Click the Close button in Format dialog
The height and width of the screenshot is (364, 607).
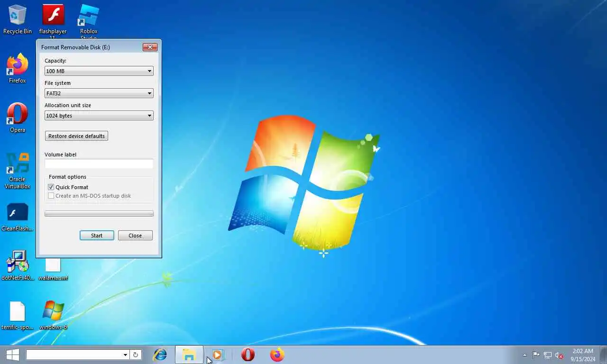point(135,236)
